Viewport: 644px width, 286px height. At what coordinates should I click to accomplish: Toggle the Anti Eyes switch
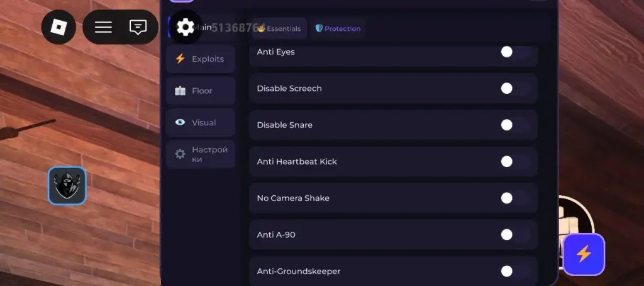(516, 52)
